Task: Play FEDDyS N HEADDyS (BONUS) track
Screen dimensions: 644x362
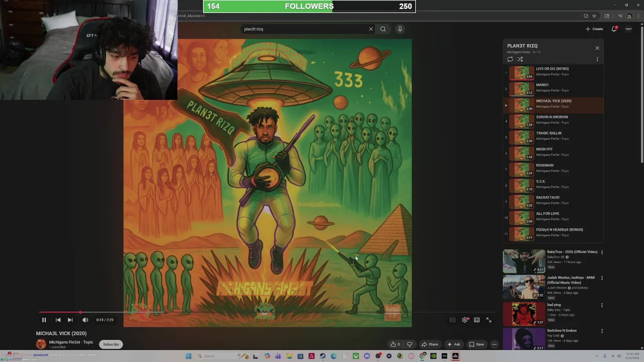Action: 553,234
